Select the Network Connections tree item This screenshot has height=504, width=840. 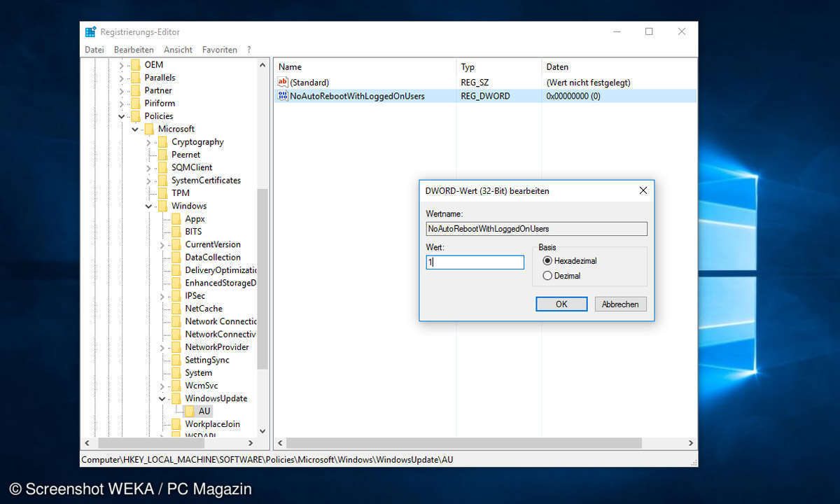[x=220, y=321]
